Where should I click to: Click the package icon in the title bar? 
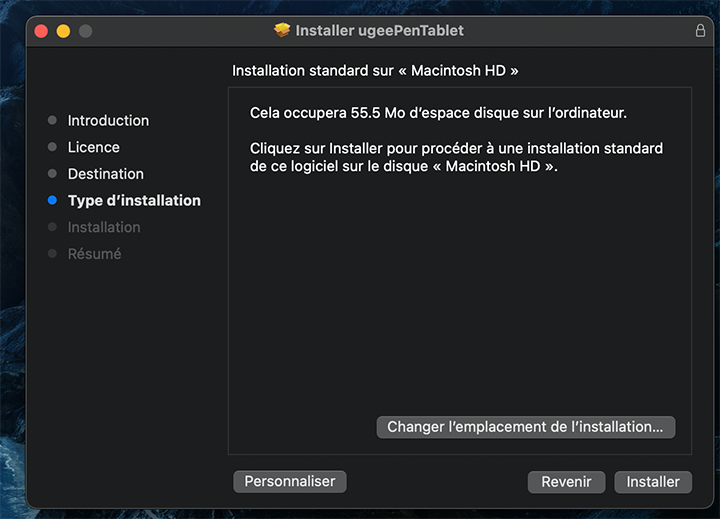pyautogui.click(x=282, y=31)
